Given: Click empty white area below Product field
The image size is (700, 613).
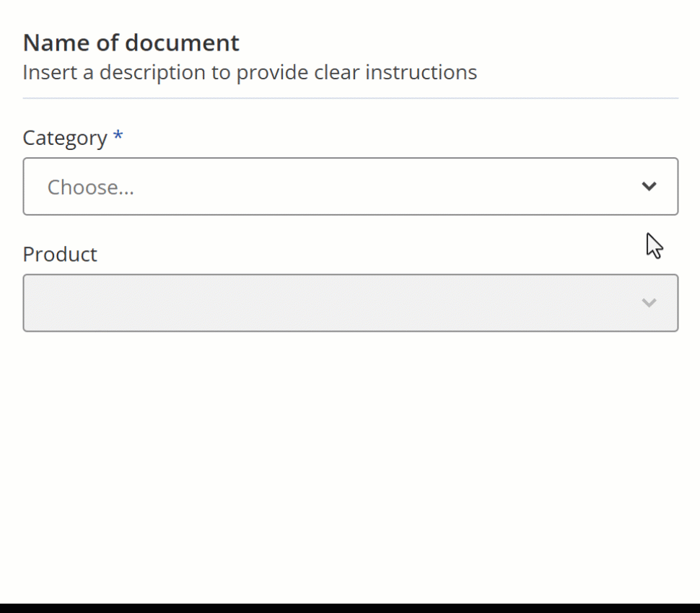Looking at the screenshot, I should point(350,464).
